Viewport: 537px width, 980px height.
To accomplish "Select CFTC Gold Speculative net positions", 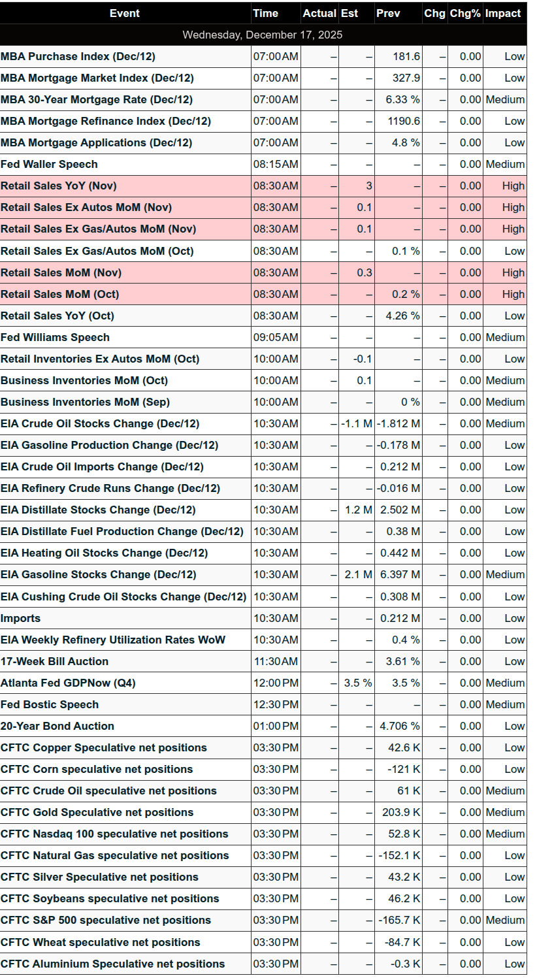I will coord(97,813).
